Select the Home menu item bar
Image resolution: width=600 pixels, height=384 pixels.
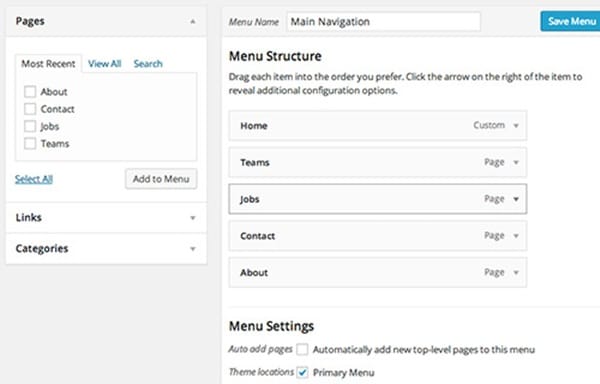[x=378, y=125]
